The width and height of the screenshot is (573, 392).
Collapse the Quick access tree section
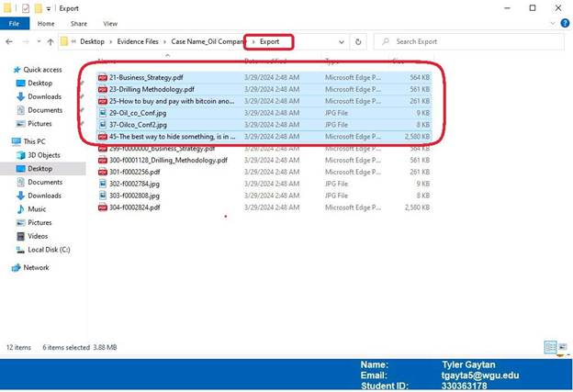7,70
